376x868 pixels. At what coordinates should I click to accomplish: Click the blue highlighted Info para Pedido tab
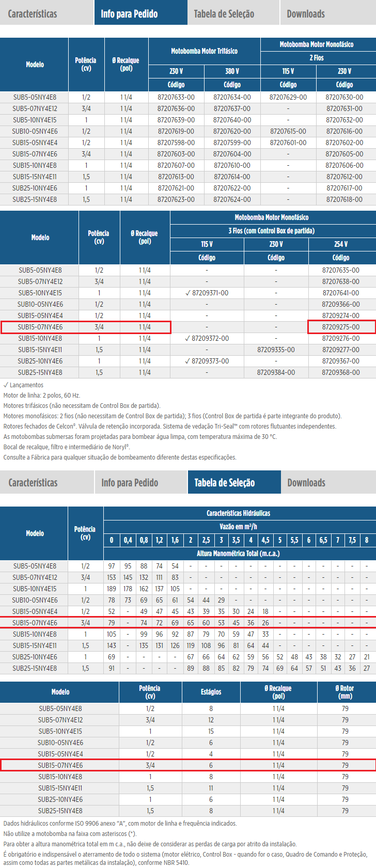[129, 14]
